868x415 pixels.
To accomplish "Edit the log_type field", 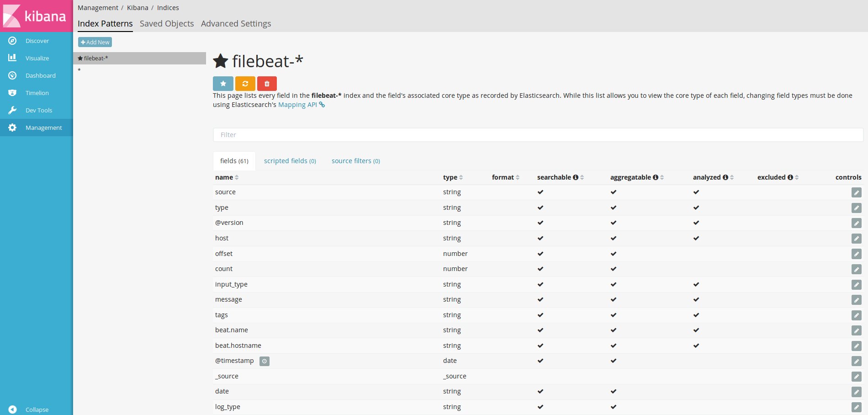I will tap(857, 407).
